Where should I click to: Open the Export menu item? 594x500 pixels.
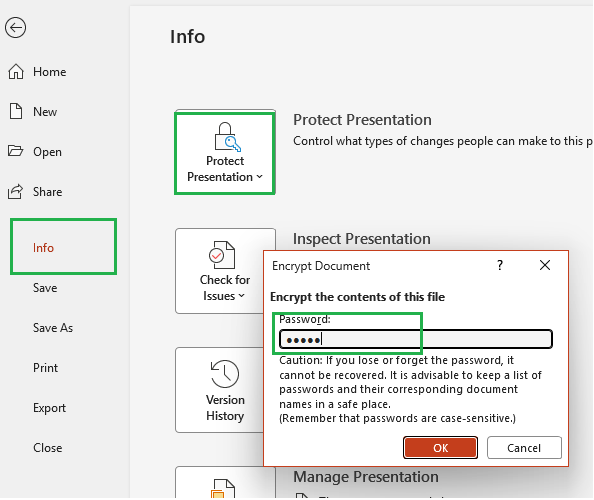click(49, 408)
